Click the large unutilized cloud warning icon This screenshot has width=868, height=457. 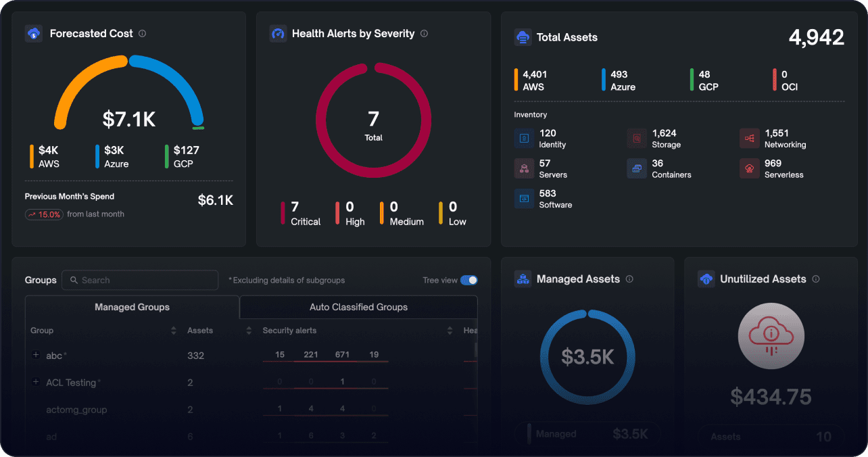pos(771,336)
